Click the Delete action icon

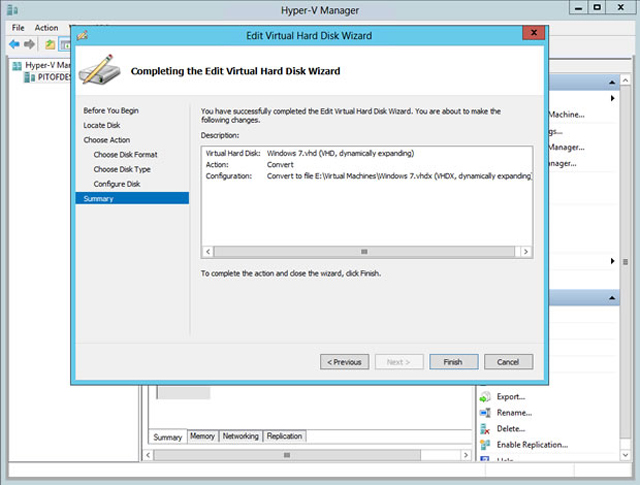pos(485,429)
